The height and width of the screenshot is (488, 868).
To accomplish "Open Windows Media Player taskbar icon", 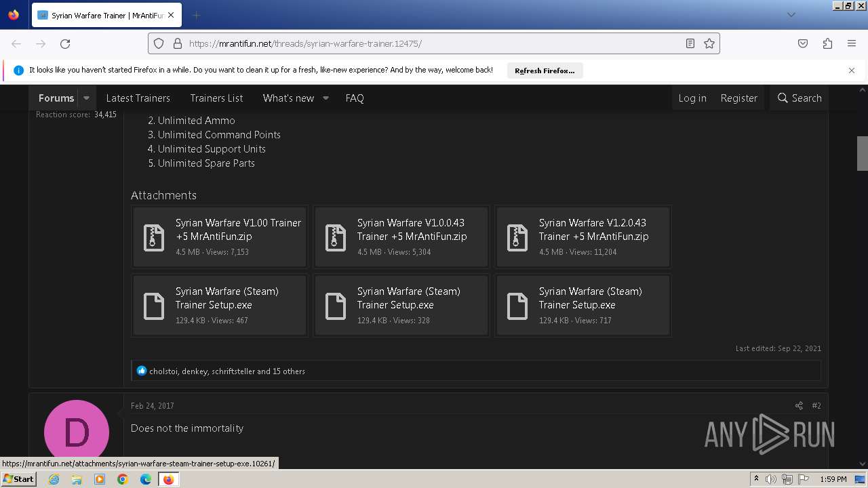I will [x=100, y=479].
